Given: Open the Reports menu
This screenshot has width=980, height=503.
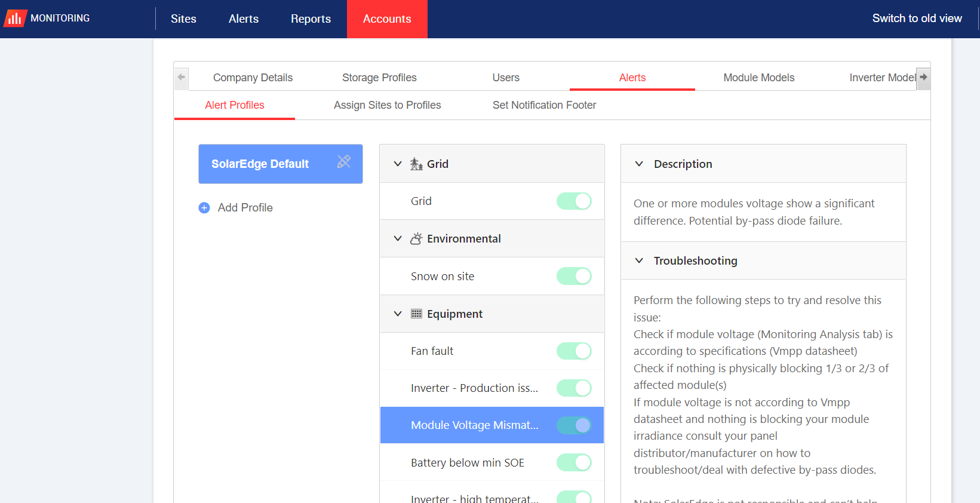Looking at the screenshot, I should tap(311, 19).
